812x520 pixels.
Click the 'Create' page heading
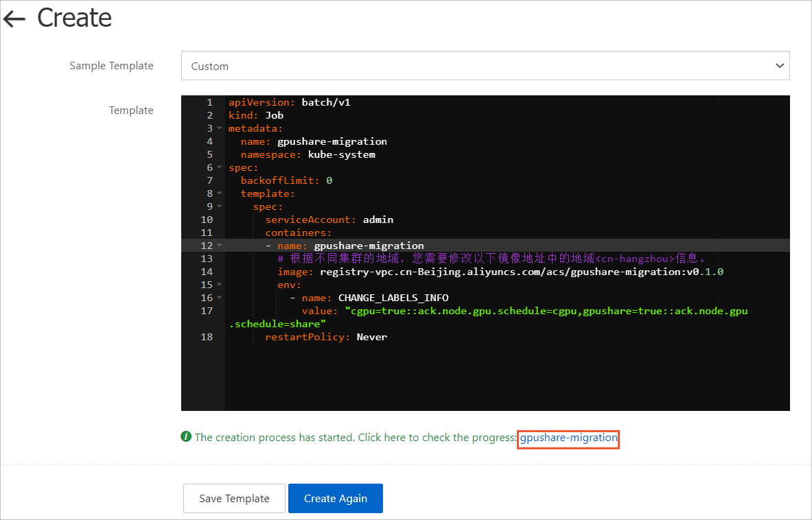[x=75, y=18]
